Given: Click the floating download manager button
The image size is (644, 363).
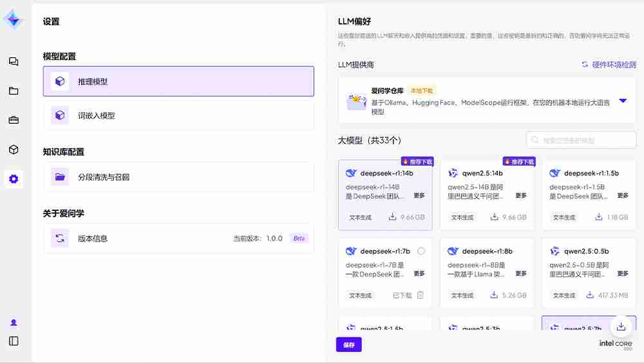Looking at the screenshot, I should pyautogui.click(x=621, y=327).
